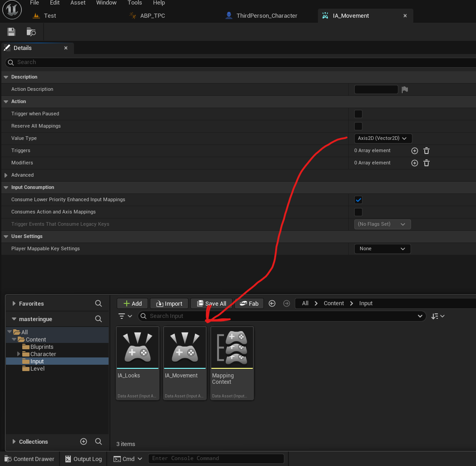Navigate back in Content Browser history
The height and width of the screenshot is (466, 476).
272,303
